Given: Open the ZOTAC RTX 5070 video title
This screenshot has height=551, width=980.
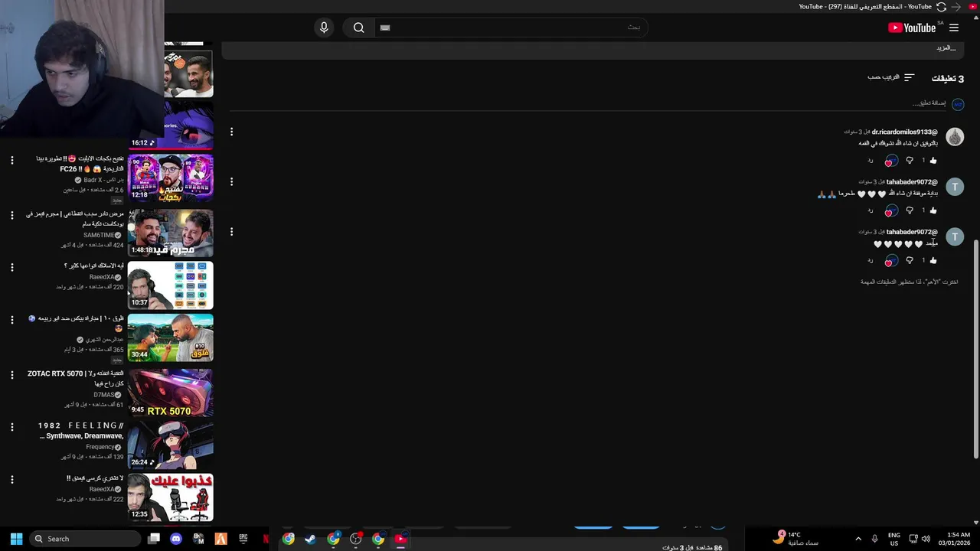Looking at the screenshot, I should click(x=76, y=378).
